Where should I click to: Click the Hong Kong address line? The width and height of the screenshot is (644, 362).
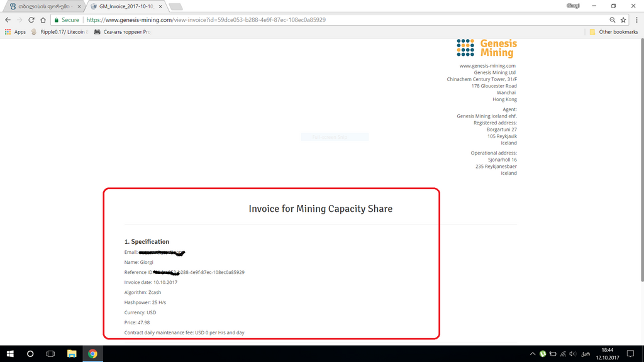pos(505,99)
